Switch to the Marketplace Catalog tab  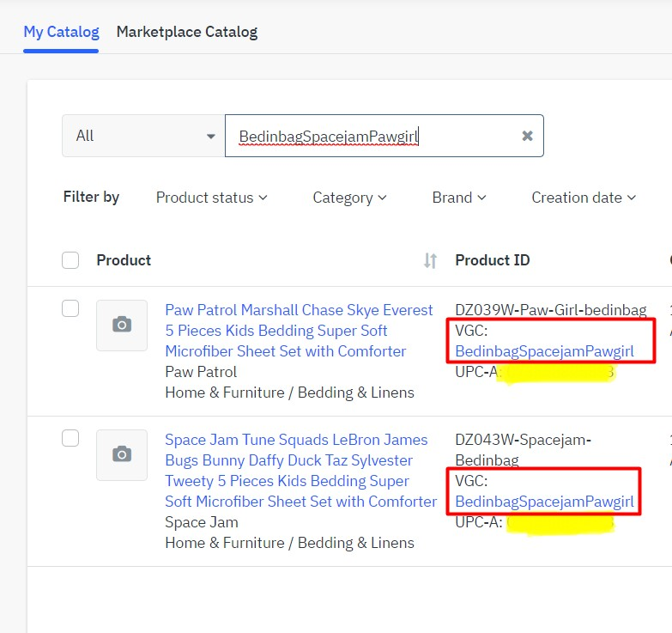point(187,32)
